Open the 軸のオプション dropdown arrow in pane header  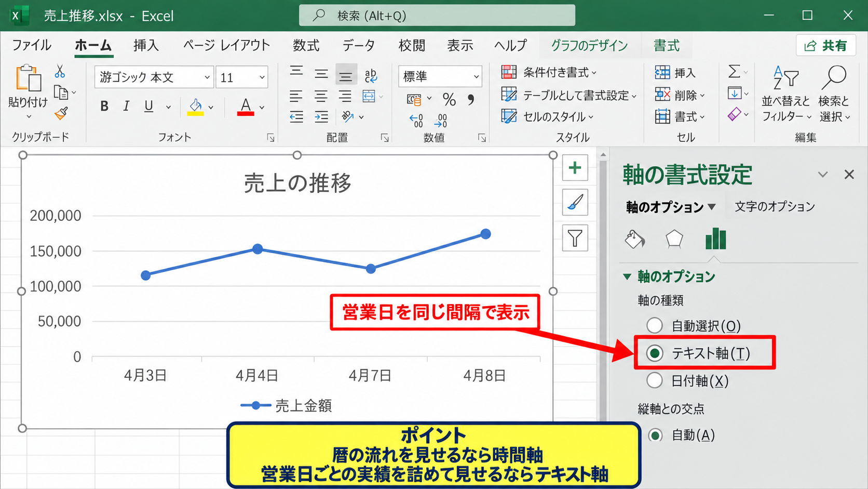pos(712,207)
